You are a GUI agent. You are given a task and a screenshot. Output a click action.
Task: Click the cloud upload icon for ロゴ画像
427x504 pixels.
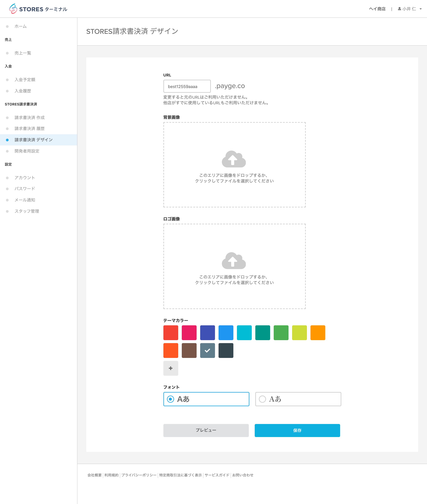coord(234,260)
